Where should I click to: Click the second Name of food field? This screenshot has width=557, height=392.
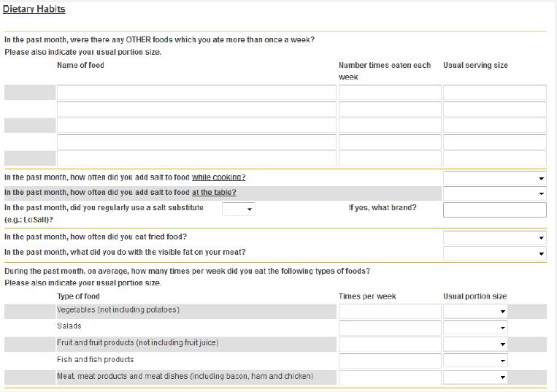196,109
